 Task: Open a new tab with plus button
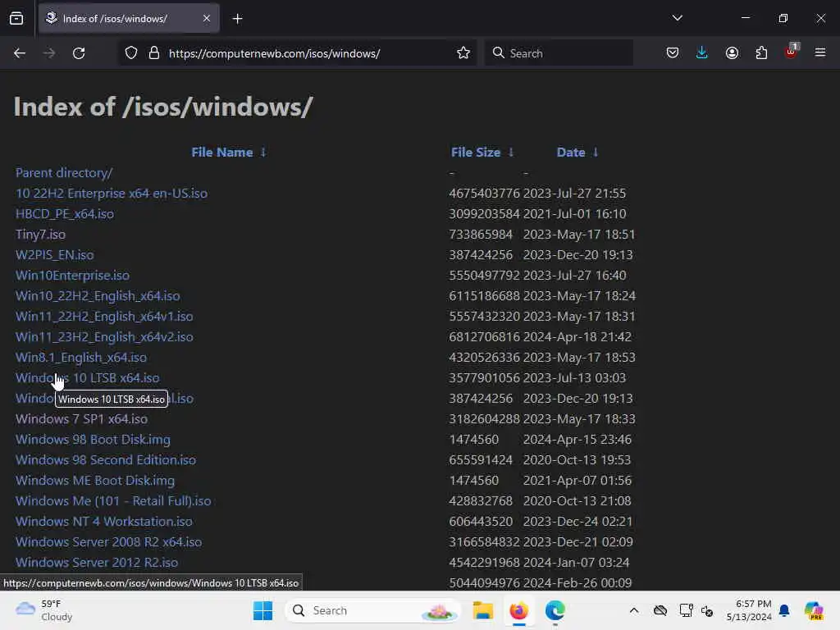tap(237, 19)
